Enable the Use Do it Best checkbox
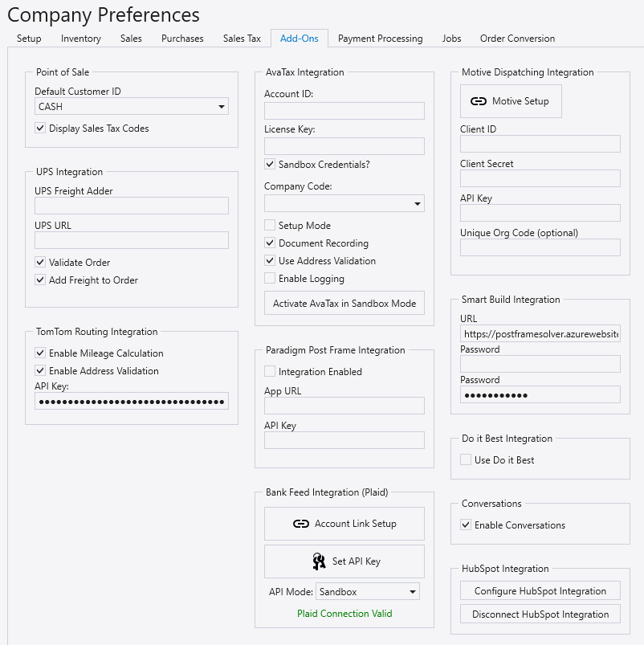 tap(466, 460)
